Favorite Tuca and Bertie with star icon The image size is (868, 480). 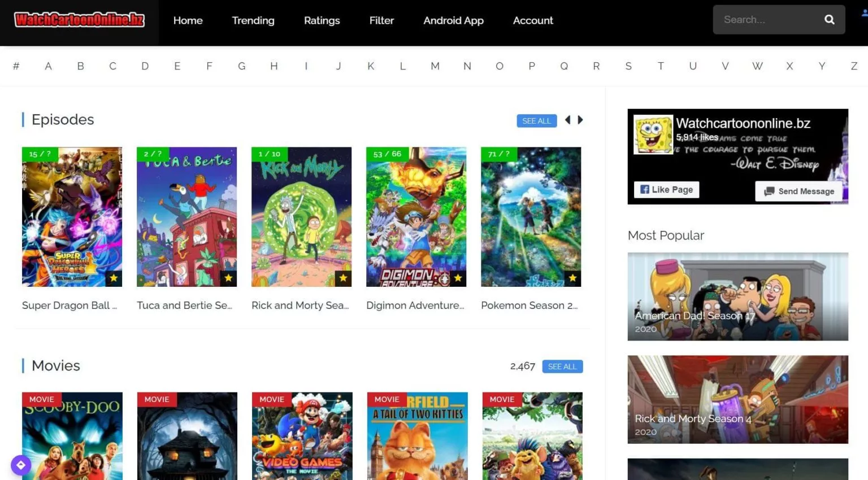228,278
